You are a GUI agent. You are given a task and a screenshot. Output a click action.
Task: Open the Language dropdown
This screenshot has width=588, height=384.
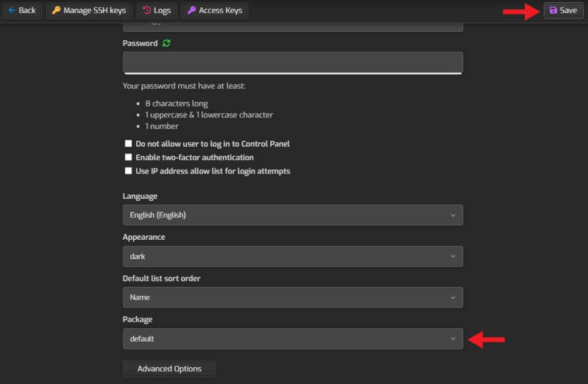coord(293,214)
